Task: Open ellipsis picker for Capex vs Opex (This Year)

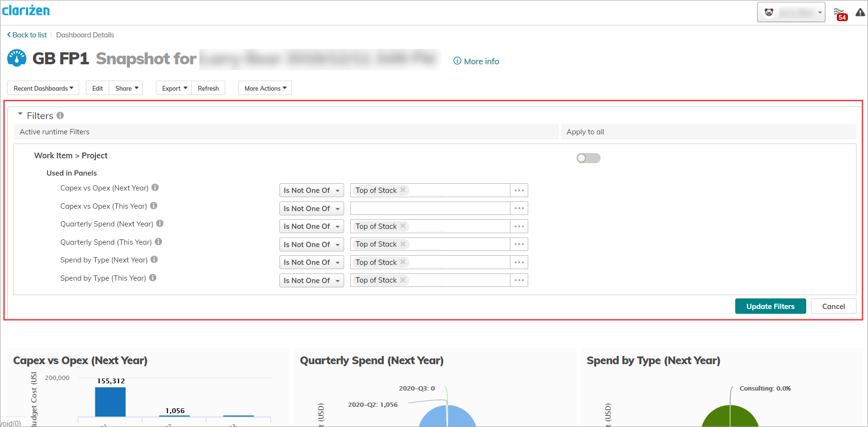Action: coord(519,208)
